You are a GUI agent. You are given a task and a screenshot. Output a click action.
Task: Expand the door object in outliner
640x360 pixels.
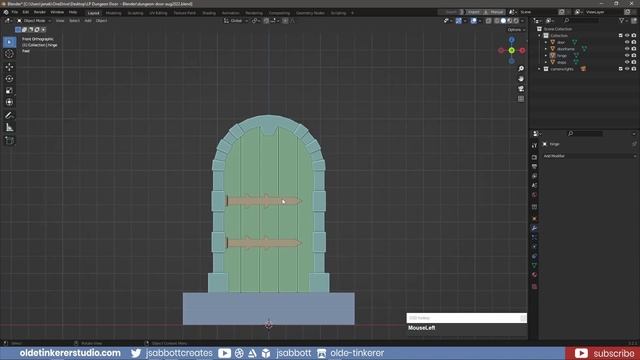[x=546, y=42]
